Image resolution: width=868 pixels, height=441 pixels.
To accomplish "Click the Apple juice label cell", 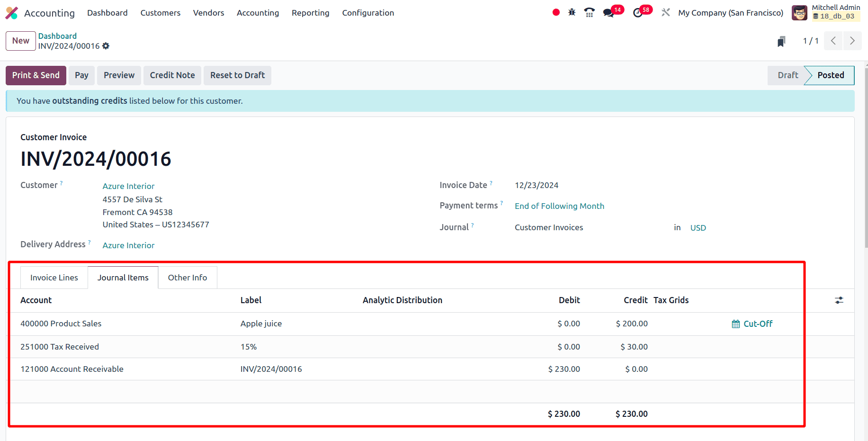I will click(x=261, y=324).
